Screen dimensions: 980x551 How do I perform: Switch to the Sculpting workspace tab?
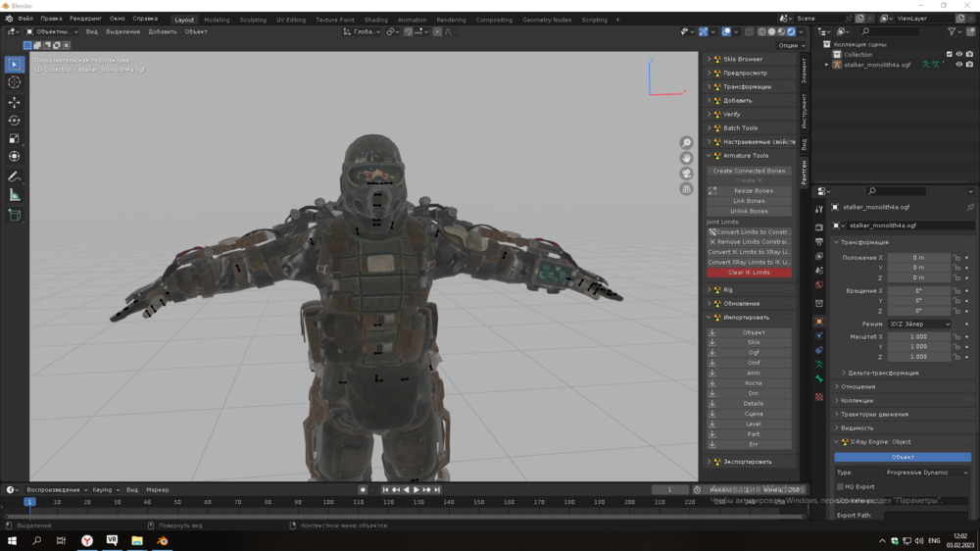pos(253,20)
